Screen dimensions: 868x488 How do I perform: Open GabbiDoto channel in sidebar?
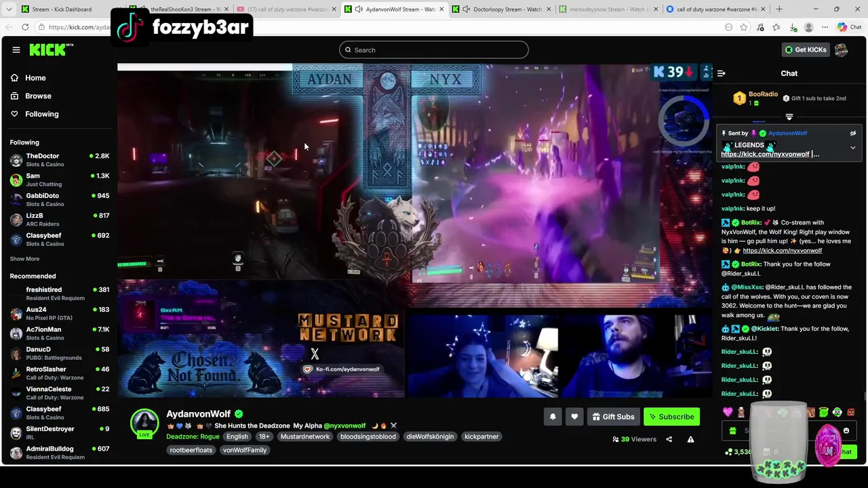59,199
